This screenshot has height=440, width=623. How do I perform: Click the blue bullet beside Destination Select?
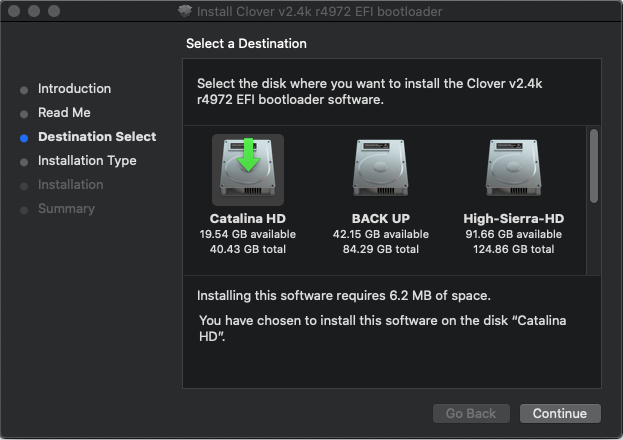click(x=24, y=138)
